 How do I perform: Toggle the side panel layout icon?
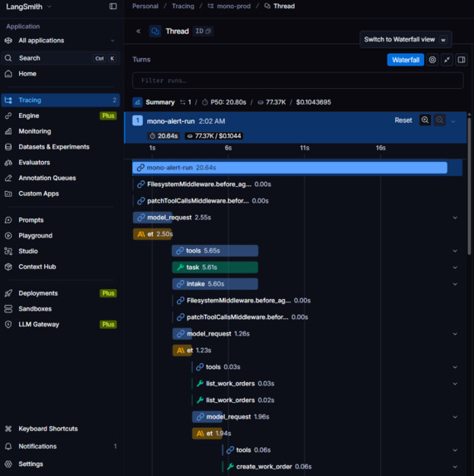coord(462,60)
